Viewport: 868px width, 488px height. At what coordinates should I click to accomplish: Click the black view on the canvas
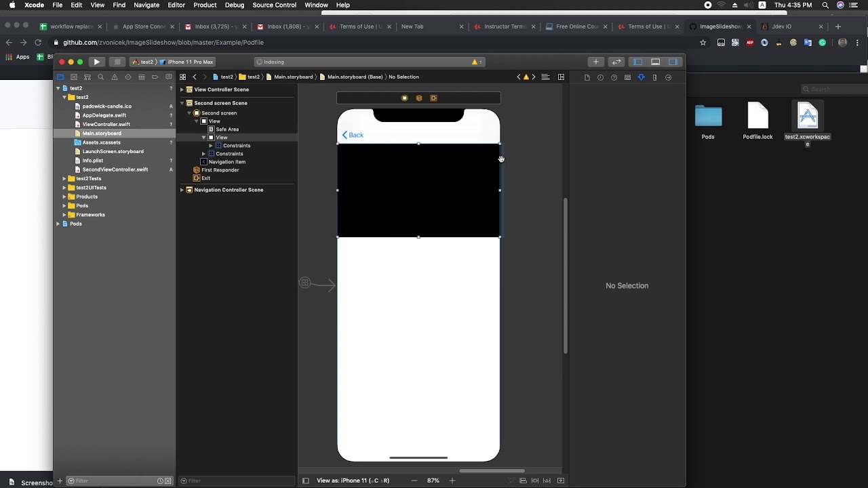[418, 190]
